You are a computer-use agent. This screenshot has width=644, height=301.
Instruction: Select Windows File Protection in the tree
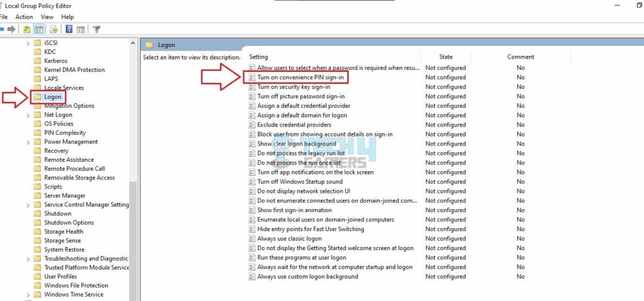76,286
